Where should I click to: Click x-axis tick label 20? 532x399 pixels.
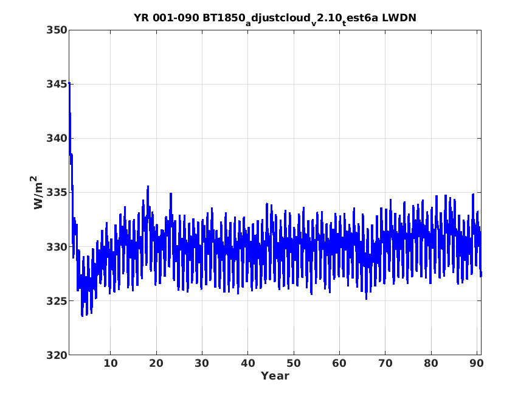point(156,363)
